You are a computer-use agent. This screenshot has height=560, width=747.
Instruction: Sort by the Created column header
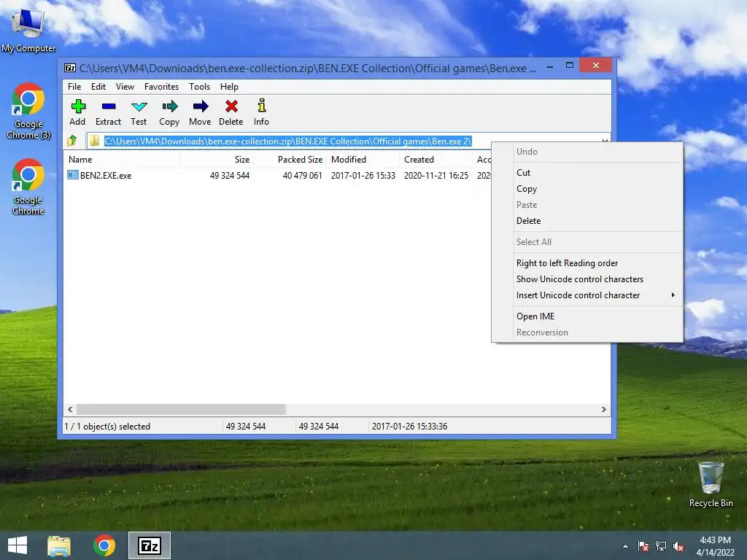pos(436,160)
